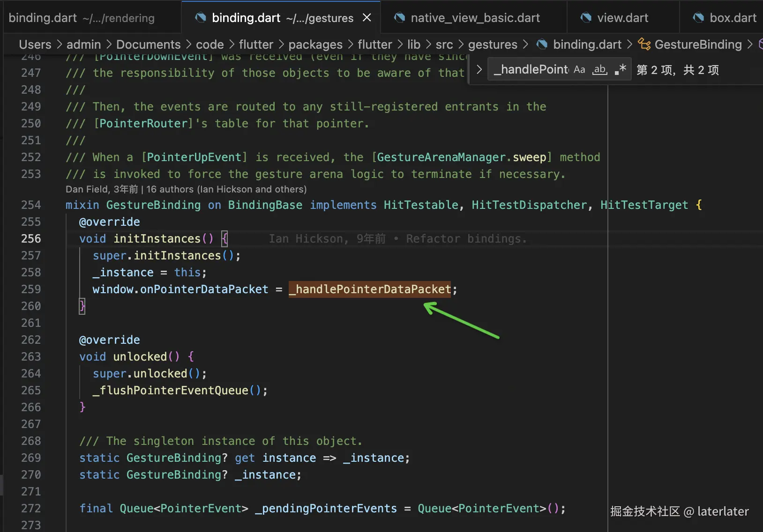The image size is (763, 532).
Task: Click window.onPointerDataPacket on line 259
Action: click(180, 289)
